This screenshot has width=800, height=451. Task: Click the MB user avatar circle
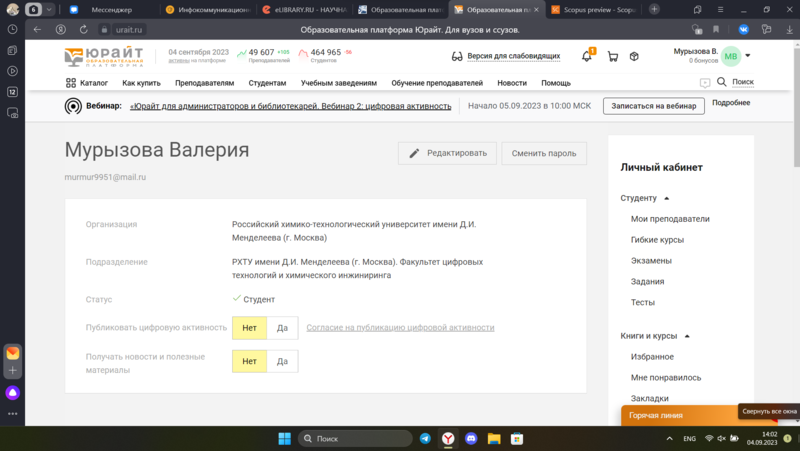click(731, 56)
